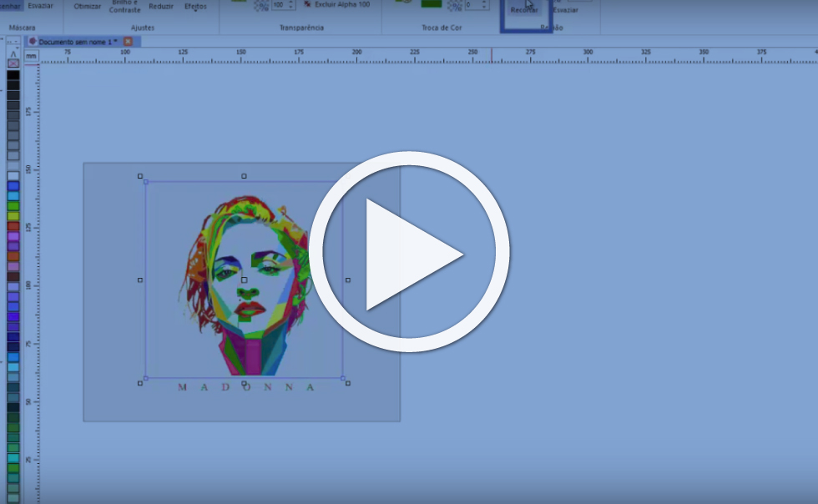Viewport: 818px width, 504px height.
Task: Pick the red swatch in the color palette
Action: point(13,226)
